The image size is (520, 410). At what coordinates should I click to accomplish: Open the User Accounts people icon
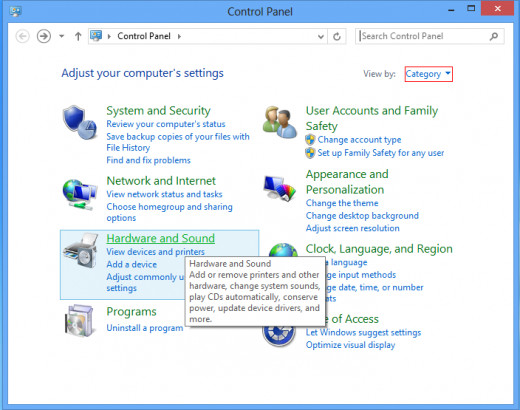coord(279,122)
